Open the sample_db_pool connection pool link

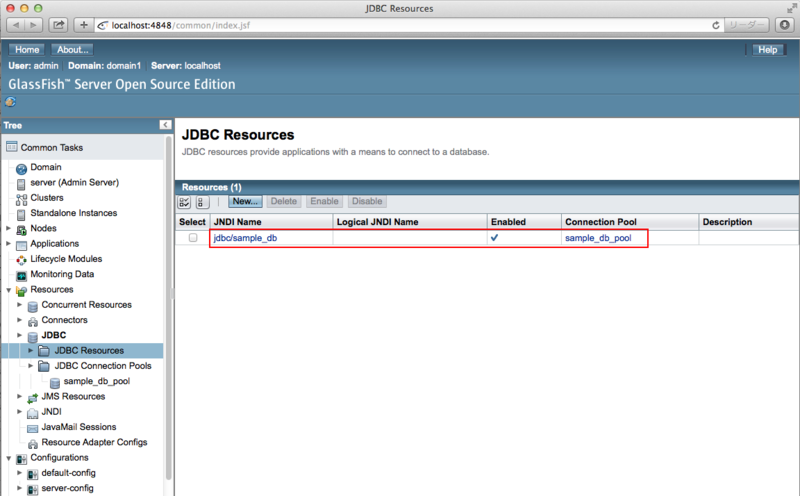click(x=598, y=238)
